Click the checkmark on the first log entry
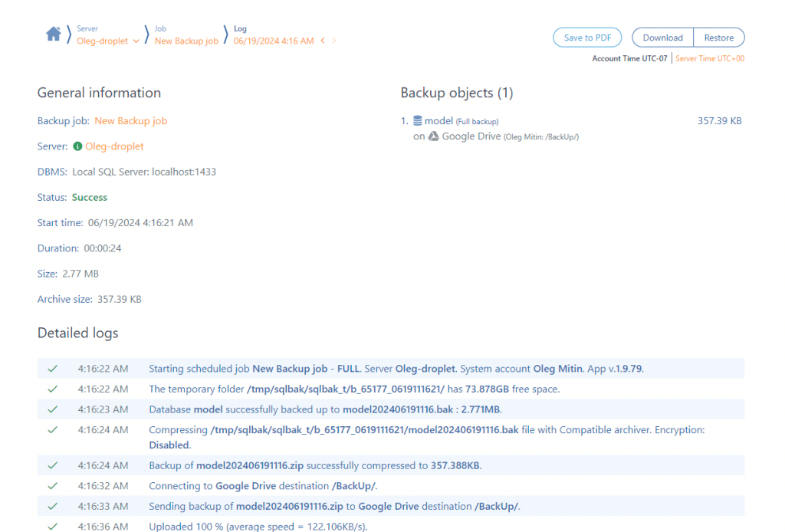The image size is (785, 532). [52, 368]
